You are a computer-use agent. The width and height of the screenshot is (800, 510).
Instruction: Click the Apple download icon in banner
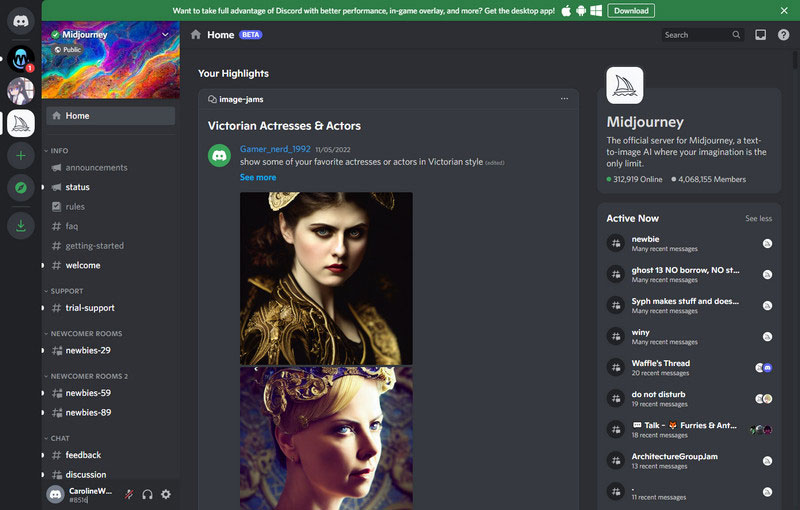[566, 11]
